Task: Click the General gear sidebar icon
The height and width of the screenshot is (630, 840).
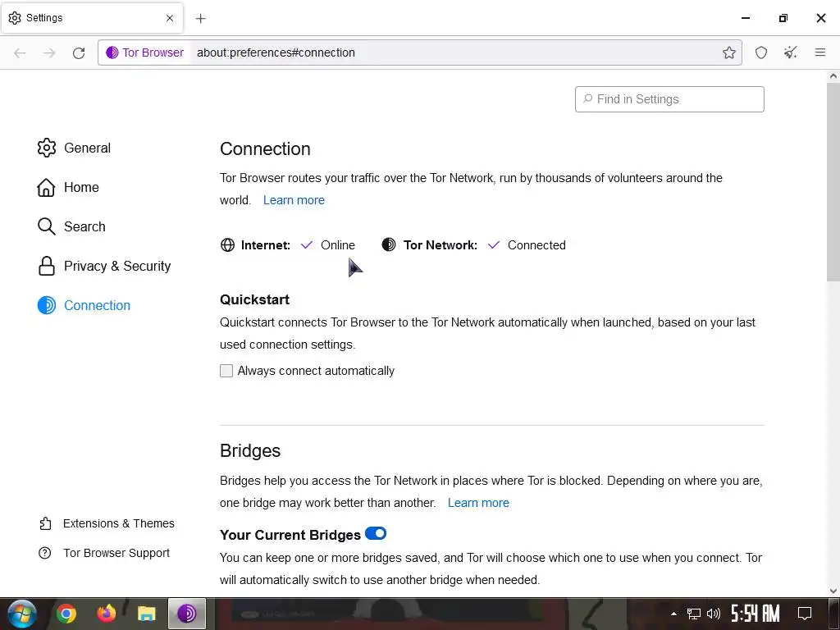Action: pyautogui.click(x=47, y=148)
